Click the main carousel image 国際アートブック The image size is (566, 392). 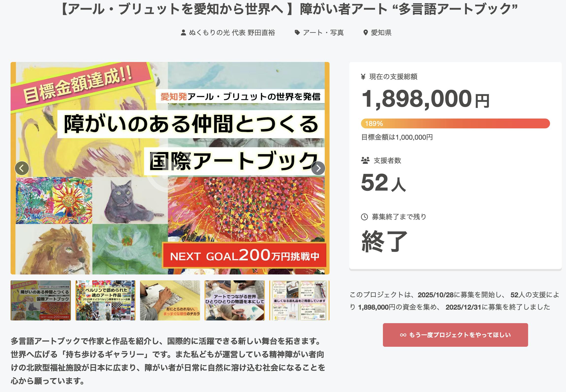[170, 209]
